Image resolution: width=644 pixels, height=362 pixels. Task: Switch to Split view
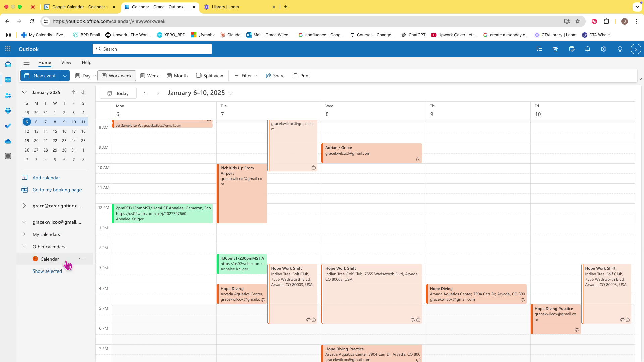click(209, 76)
